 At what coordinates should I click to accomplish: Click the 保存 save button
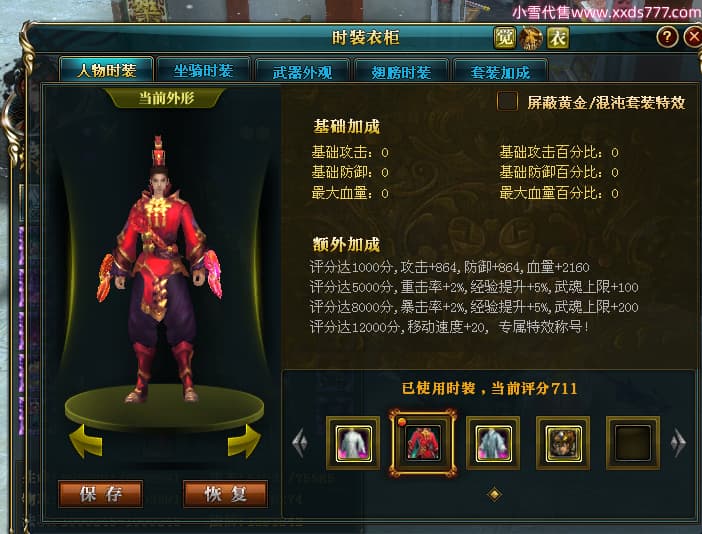[x=101, y=494]
